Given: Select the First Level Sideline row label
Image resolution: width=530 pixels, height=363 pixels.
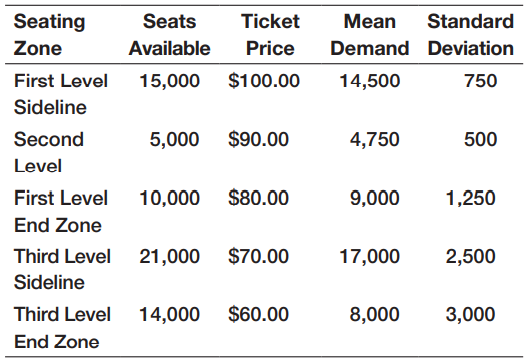Looking at the screenshot, I should [x=61, y=94].
